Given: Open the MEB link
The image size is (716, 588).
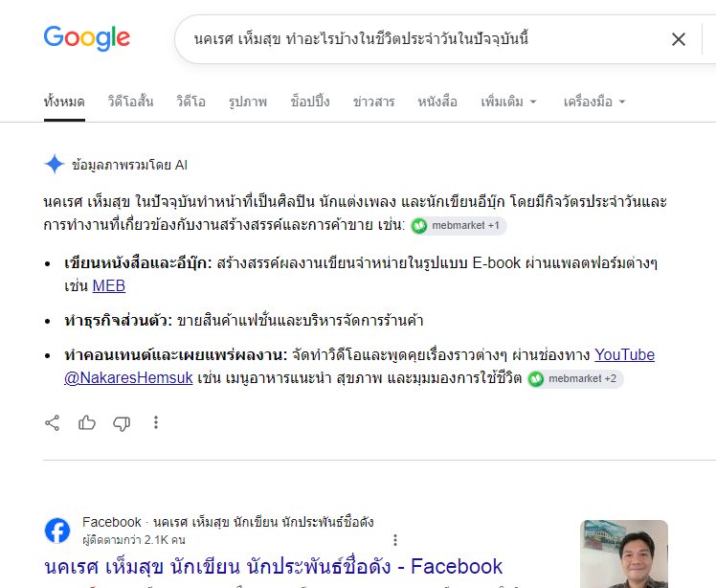Looking at the screenshot, I should (x=109, y=286).
